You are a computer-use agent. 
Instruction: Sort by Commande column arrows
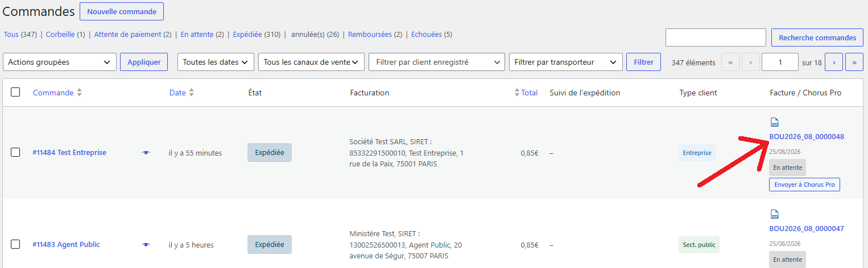79,93
